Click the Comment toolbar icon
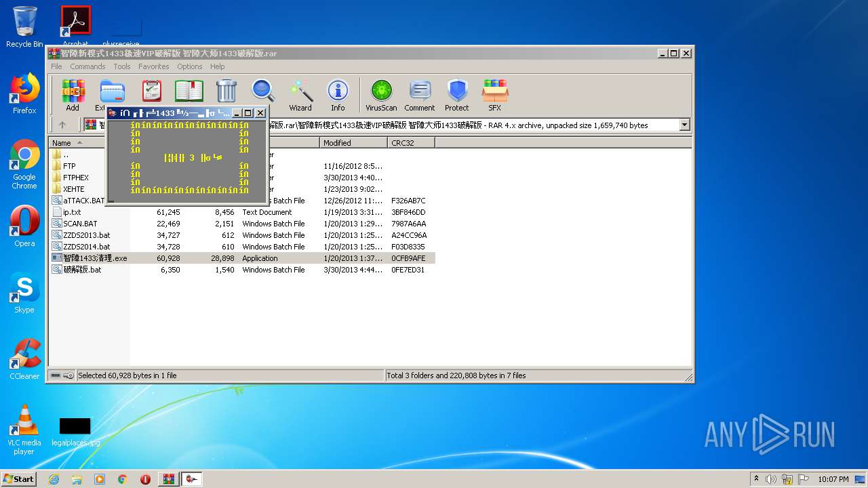Viewport: 868px width, 488px height. [420, 96]
